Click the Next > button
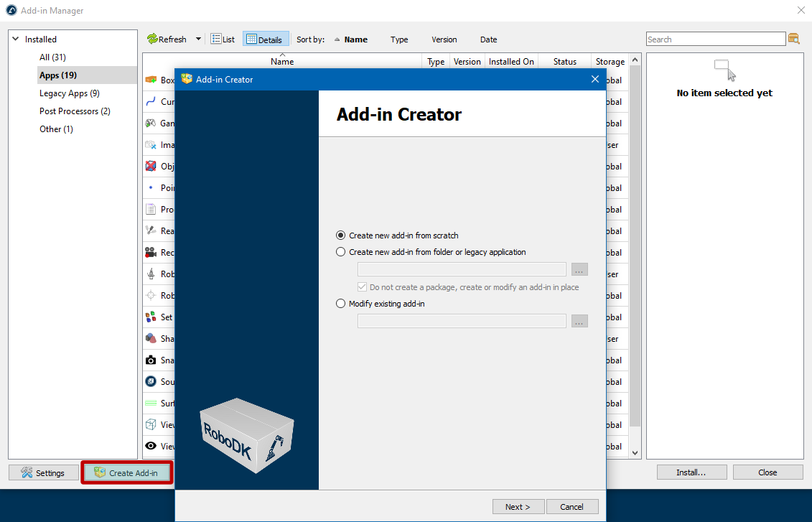The height and width of the screenshot is (522, 812). coord(518,507)
